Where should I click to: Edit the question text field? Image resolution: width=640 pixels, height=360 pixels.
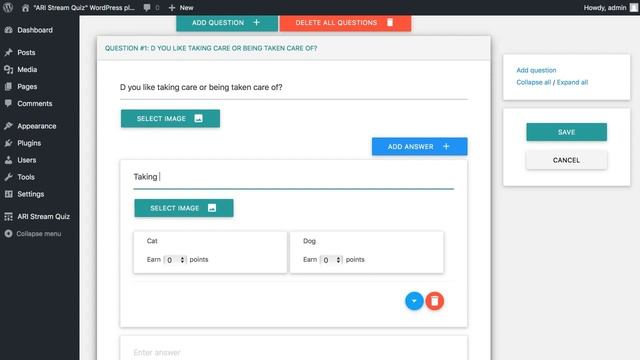(293, 87)
